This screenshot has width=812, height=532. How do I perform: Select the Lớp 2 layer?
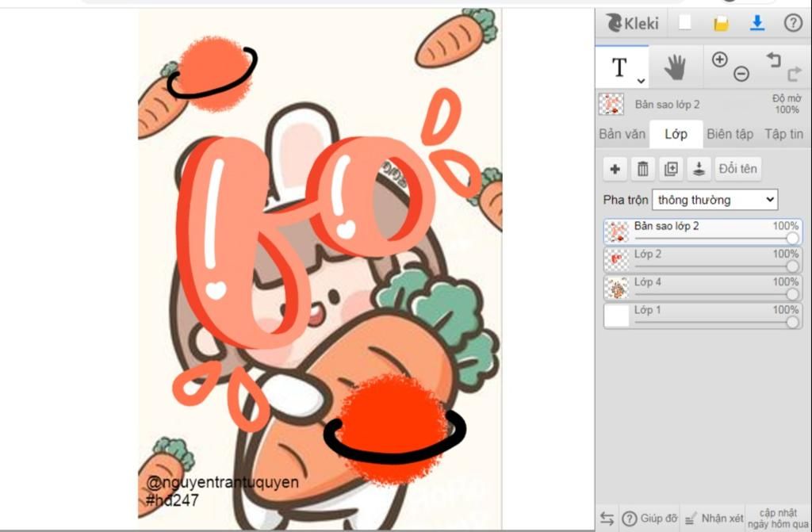(x=703, y=259)
